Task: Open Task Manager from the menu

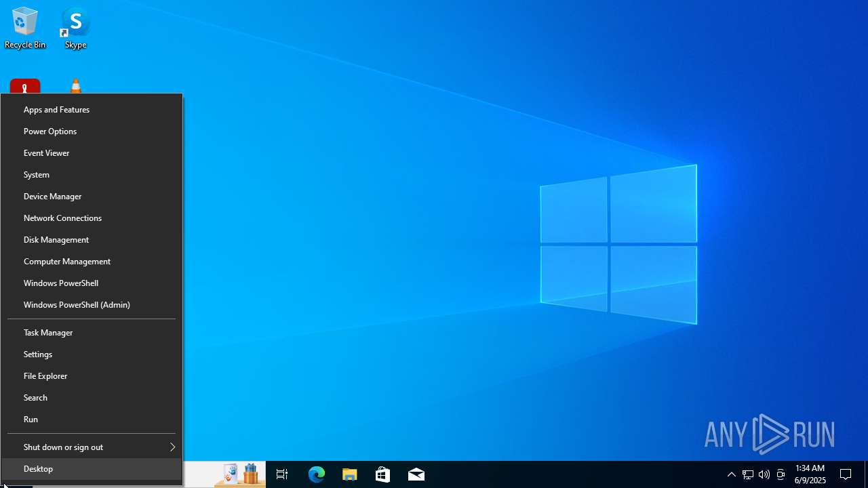Action: click(x=92, y=333)
